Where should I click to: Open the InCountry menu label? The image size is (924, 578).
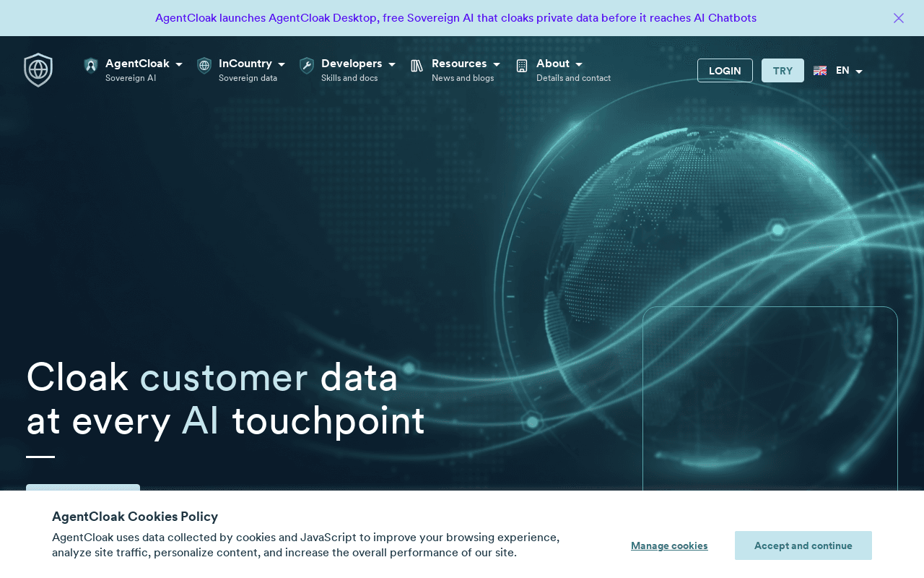(x=245, y=64)
